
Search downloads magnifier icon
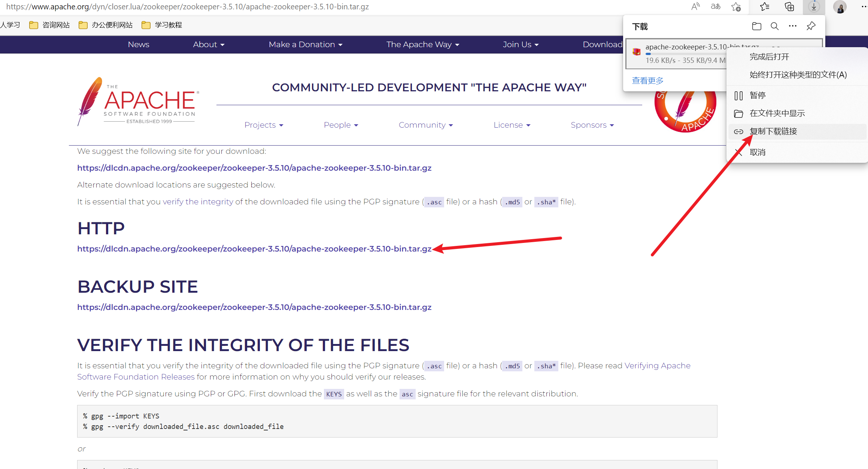775,26
